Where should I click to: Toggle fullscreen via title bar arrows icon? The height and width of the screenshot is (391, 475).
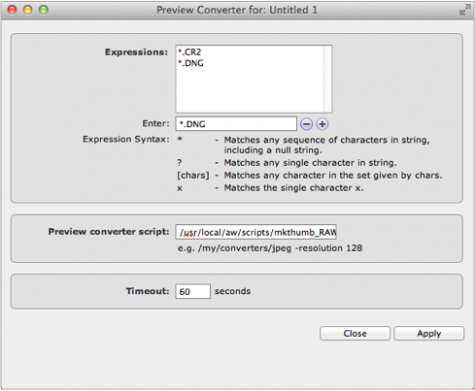click(465, 10)
